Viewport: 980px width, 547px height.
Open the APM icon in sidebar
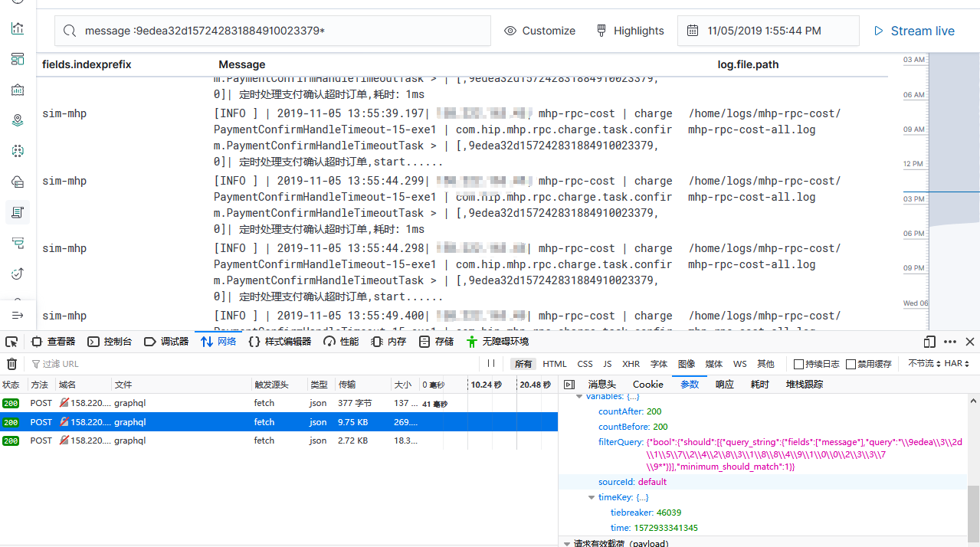18,243
